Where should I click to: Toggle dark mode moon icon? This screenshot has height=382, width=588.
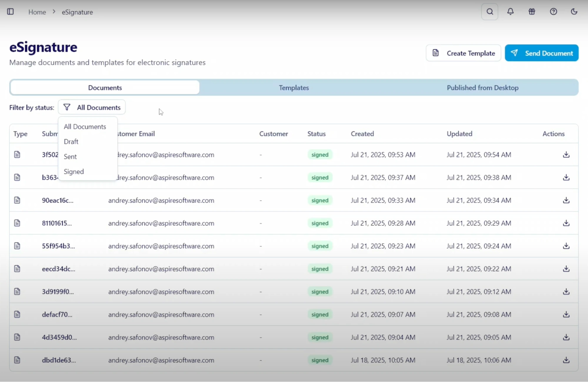click(574, 12)
